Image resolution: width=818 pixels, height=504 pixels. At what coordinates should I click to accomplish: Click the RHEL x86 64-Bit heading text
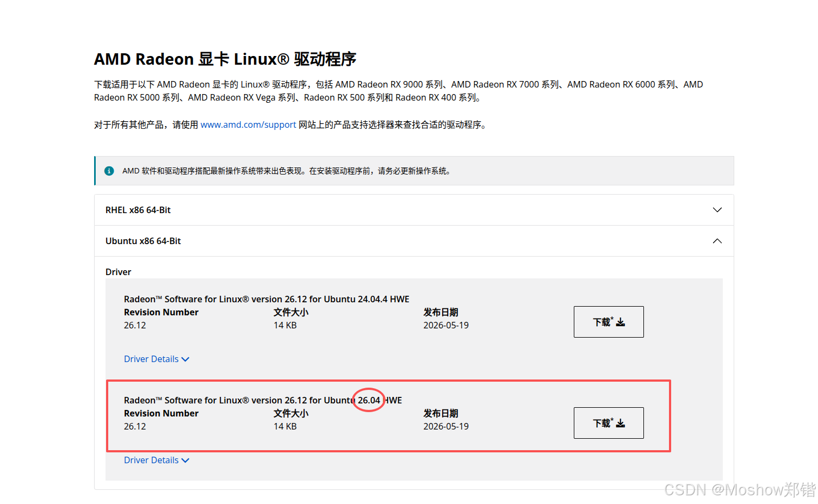click(x=138, y=210)
